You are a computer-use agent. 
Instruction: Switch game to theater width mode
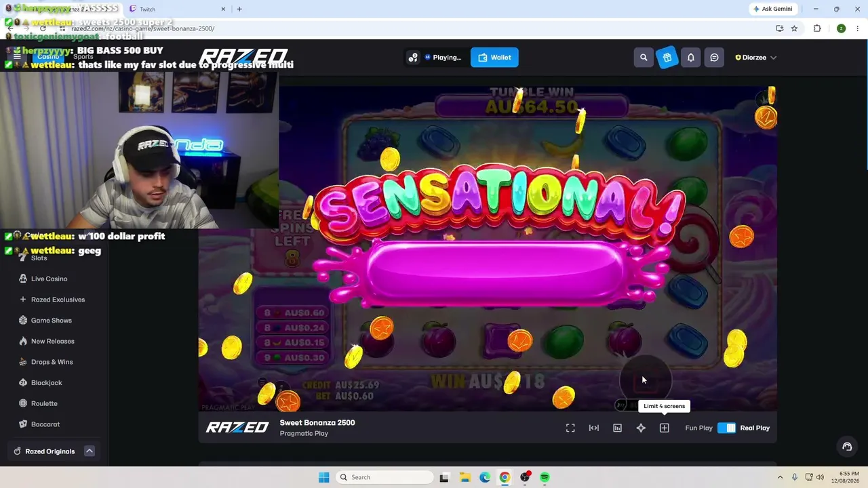click(594, 428)
